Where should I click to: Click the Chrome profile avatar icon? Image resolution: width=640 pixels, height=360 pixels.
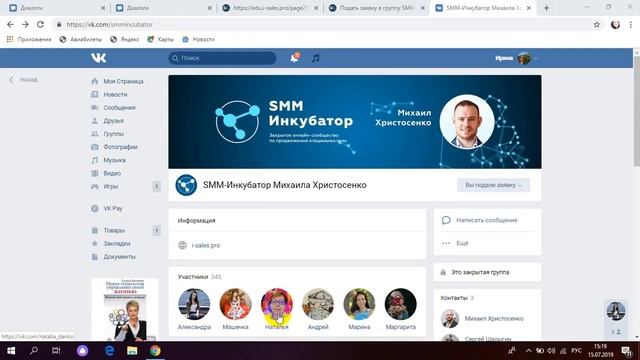coord(615,24)
